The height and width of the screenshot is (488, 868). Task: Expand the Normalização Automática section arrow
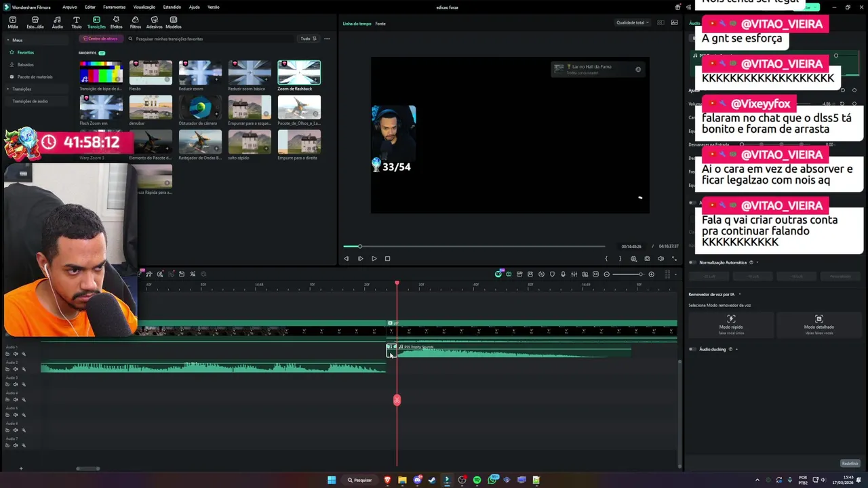pos(757,262)
